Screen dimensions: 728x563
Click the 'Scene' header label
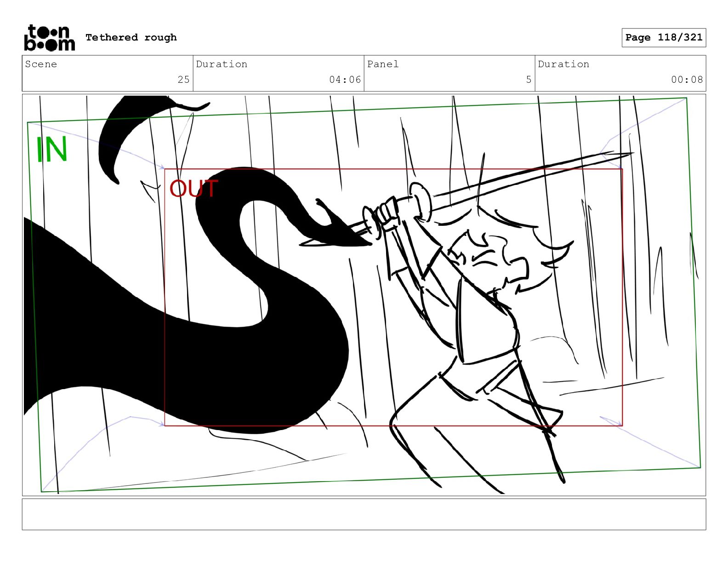(41, 64)
